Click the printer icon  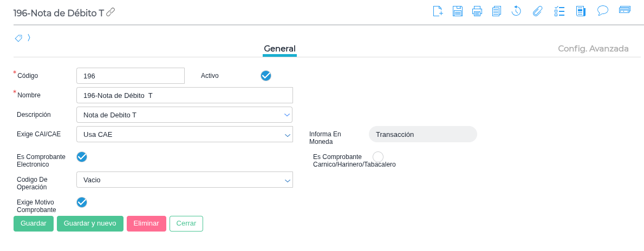click(x=477, y=11)
